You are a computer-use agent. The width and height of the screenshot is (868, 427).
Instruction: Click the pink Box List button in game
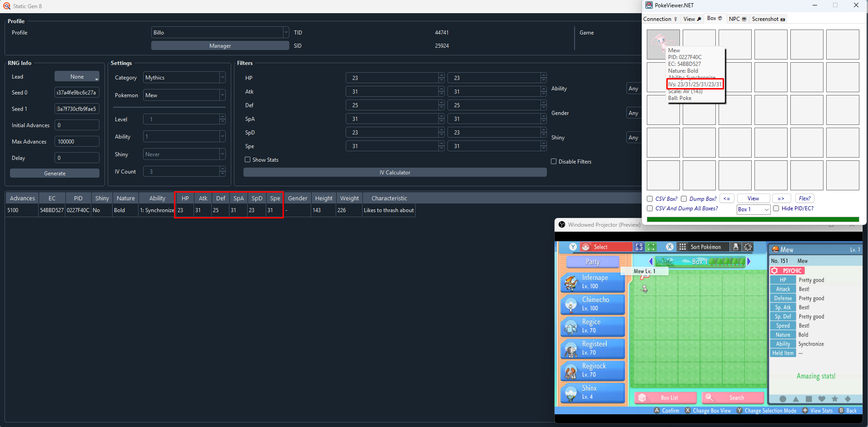666,397
